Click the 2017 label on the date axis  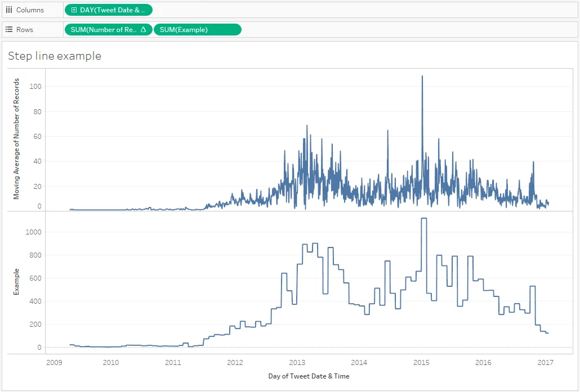pos(545,362)
